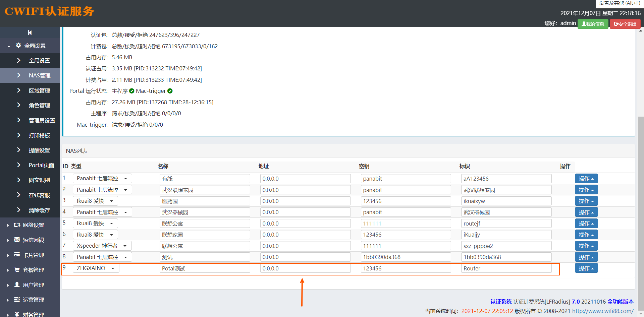Click the 卡片管理 card icon
This screenshot has height=317, width=644.
[x=17, y=255]
